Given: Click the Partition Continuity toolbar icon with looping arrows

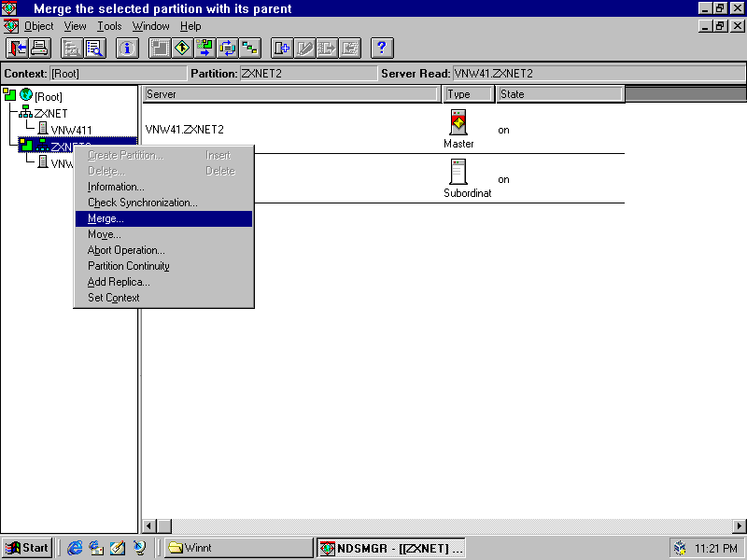Looking at the screenshot, I should [x=227, y=49].
